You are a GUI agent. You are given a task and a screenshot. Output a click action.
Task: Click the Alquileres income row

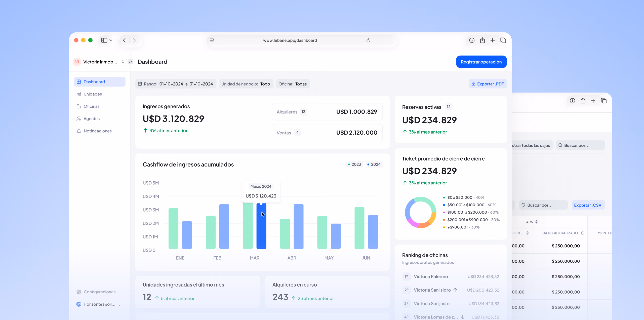pos(327,112)
